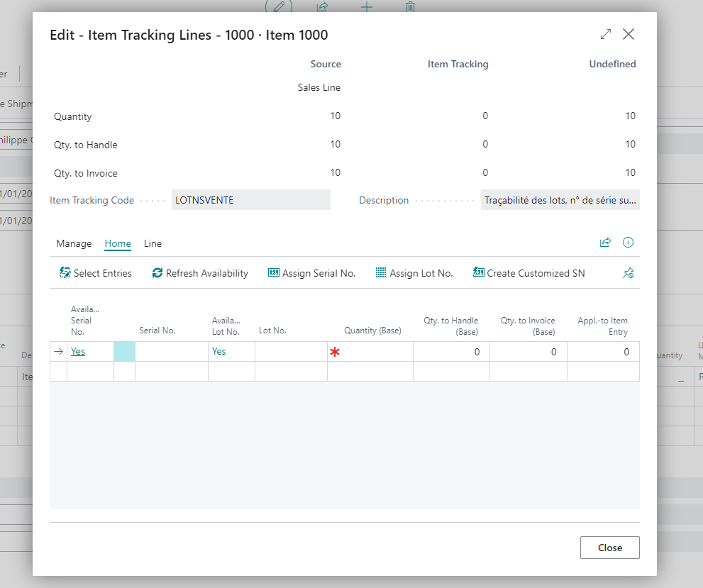Click the Item Tracking Code field LOTNSVENTE
Image resolution: width=703 pixels, height=588 pixels.
tap(250, 200)
